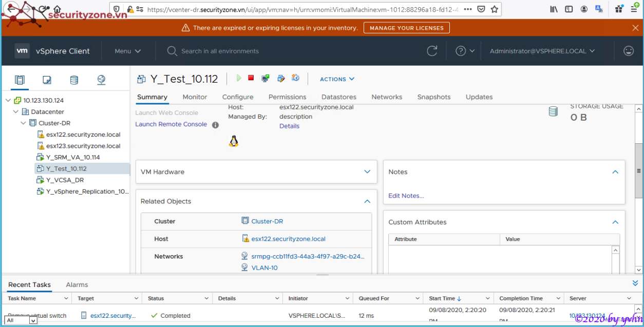Open the Snapshots tab
Viewport: 644px width, 327px height.
(x=434, y=97)
